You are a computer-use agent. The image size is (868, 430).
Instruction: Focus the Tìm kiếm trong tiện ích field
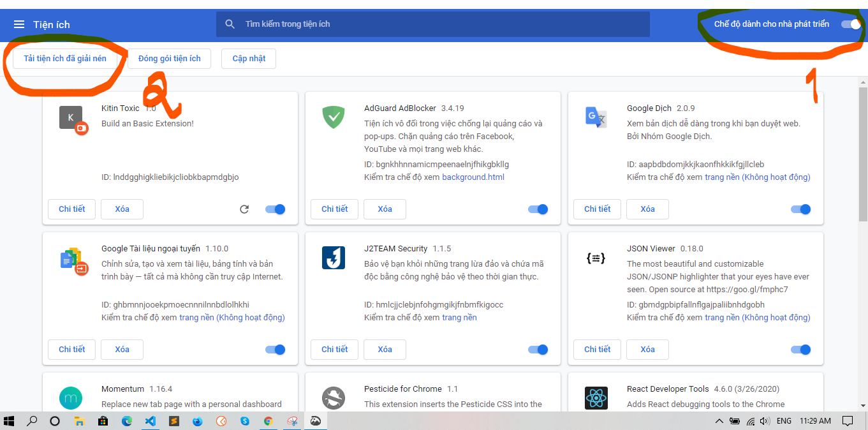click(433, 24)
